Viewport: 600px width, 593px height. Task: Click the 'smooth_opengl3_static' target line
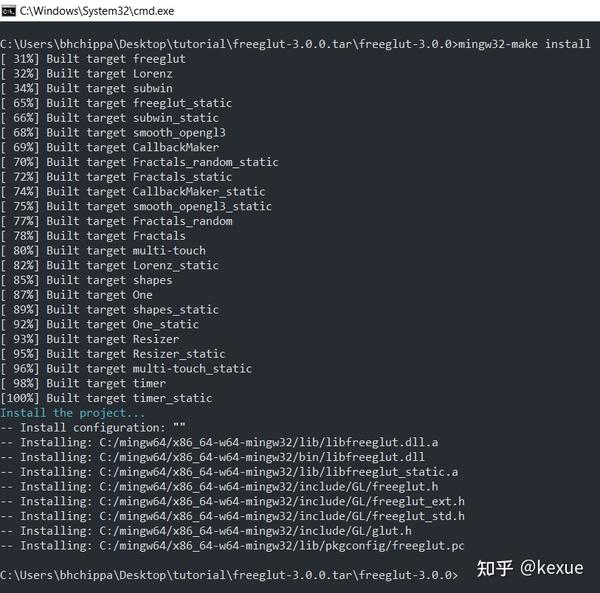point(136,206)
